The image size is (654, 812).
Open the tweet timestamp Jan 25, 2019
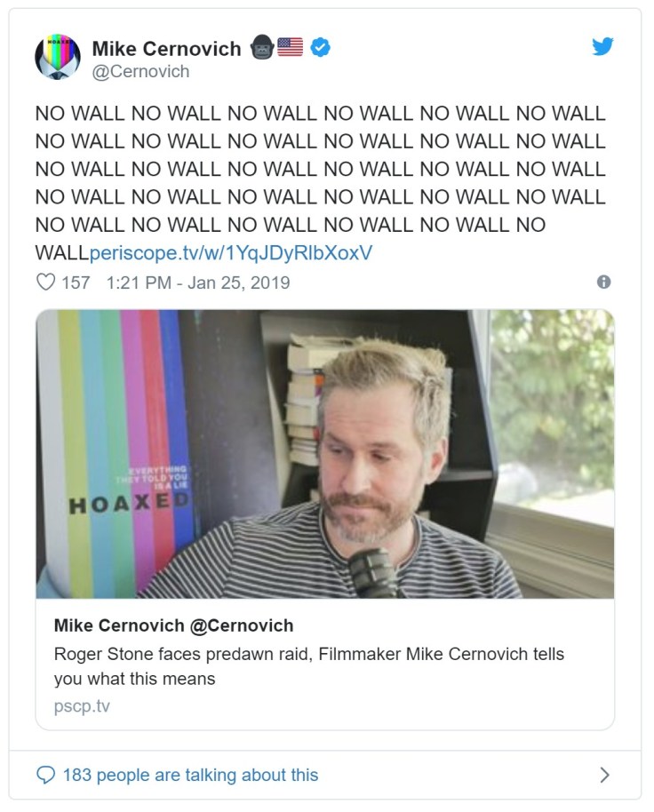pos(198,283)
